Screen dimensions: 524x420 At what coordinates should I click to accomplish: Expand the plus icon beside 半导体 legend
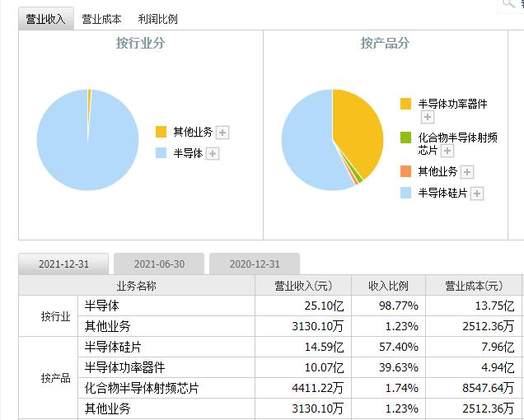(x=213, y=154)
